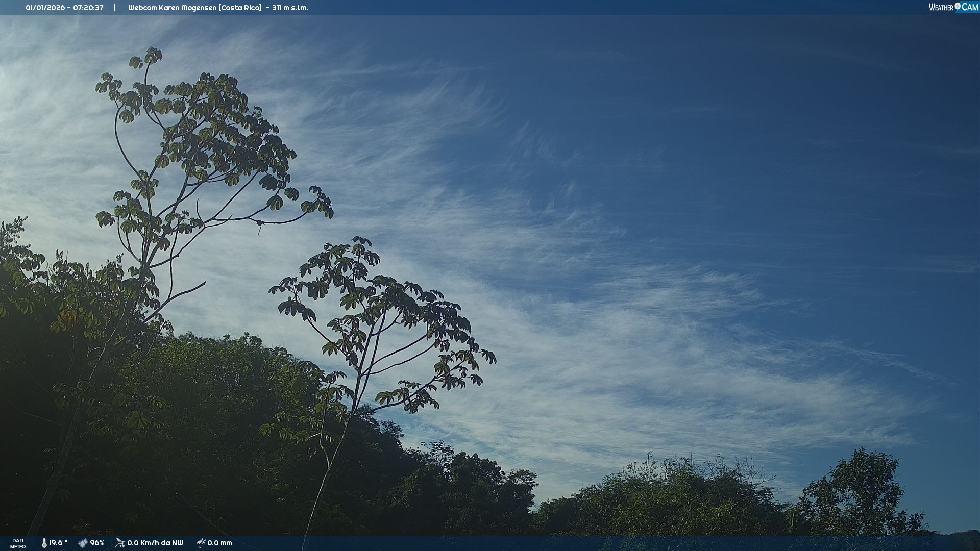Click the 01/01/2026 date text
This screenshot has height=551, width=980.
(x=45, y=8)
